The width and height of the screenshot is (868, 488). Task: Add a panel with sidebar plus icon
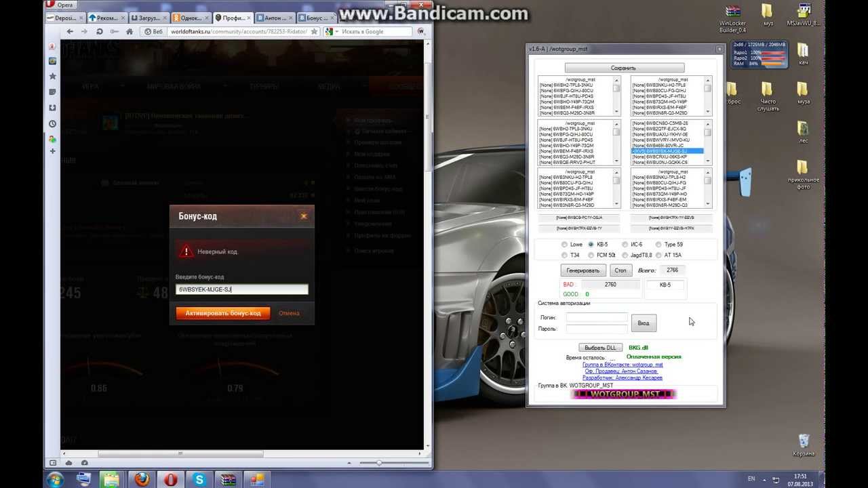[52, 151]
